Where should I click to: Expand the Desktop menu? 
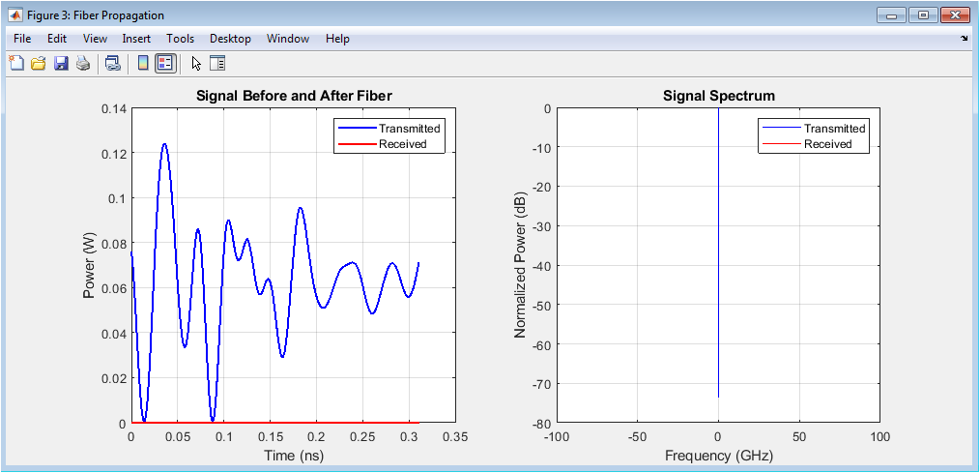point(230,39)
